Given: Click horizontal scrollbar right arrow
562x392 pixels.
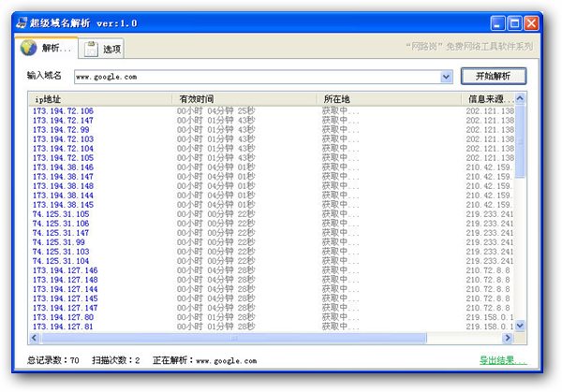Looking at the screenshot, I should coord(508,338).
